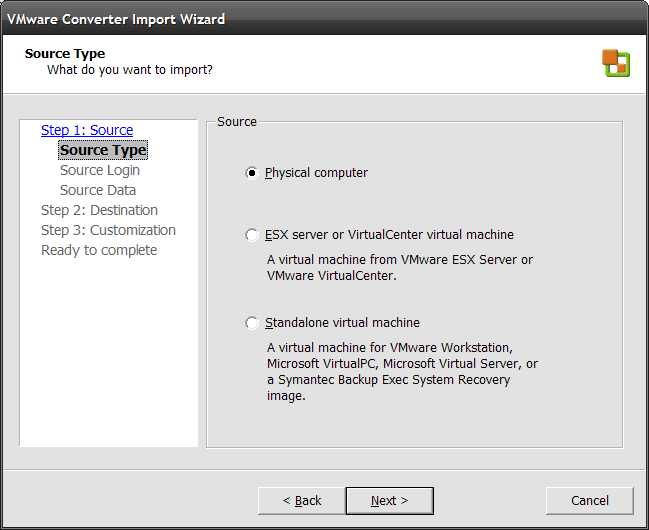Click the Symantec Backup Exec description text

coord(402,371)
